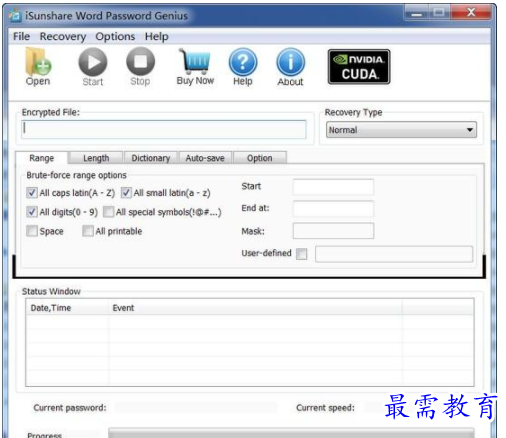Screen dimensions: 506x438
Task: Click the NVIDIA CUDA logo
Action: pos(359,67)
